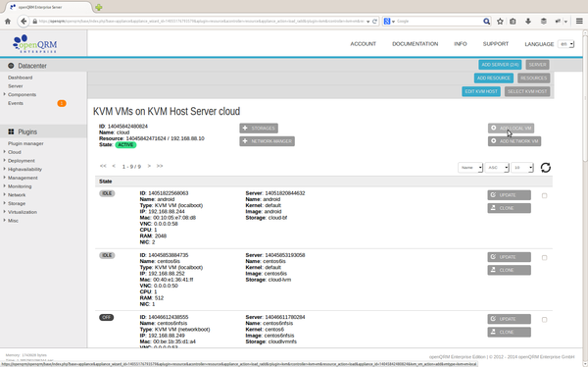Go to the next page with > arrow
The height and width of the screenshot is (367, 588).
pyautogui.click(x=149, y=166)
